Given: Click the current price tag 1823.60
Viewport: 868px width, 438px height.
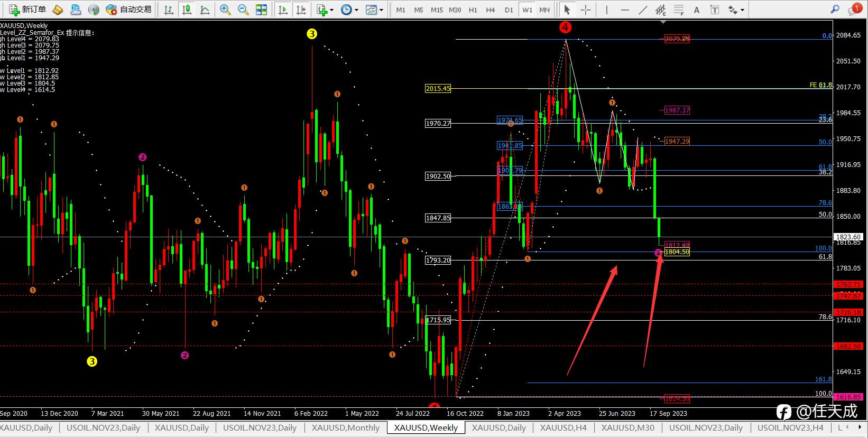Looking at the screenshot, I should (x=848, y=237).
